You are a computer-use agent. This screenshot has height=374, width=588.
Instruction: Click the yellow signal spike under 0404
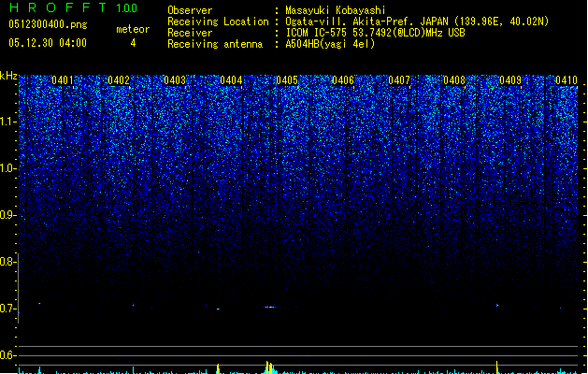click(218, 368)
